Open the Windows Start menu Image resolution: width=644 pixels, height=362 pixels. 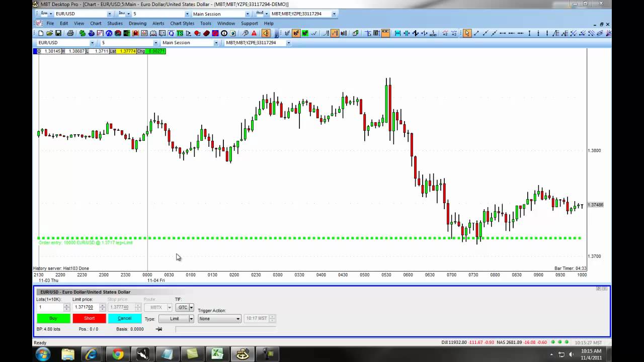click(x=43, y=354)
